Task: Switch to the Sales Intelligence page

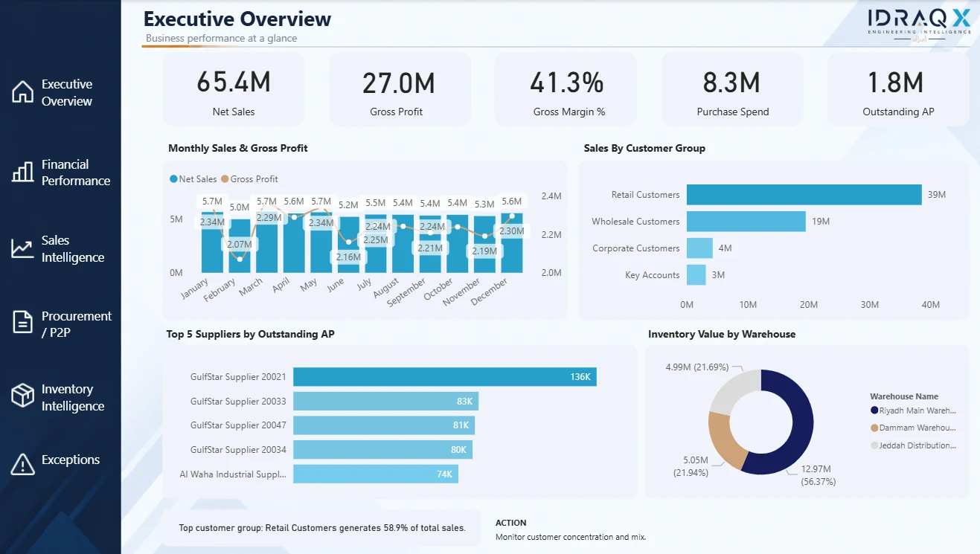Action: click(x=73, y=249)
